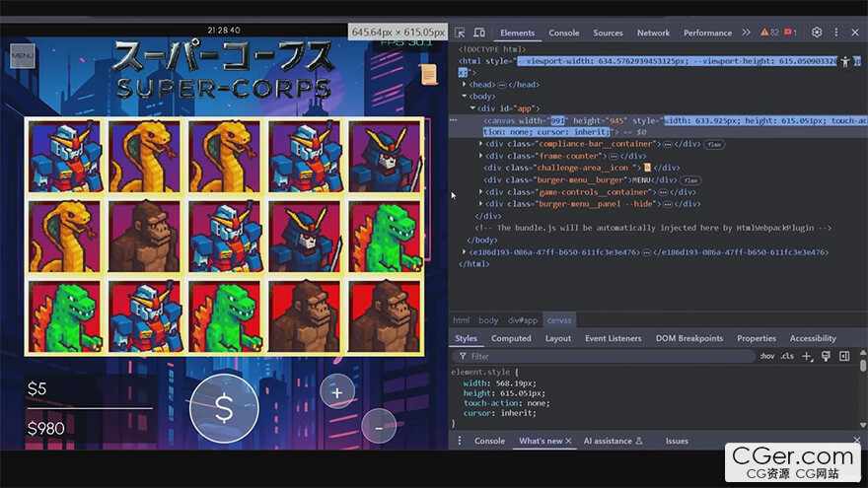
Task: Switch to the Network tab
Action: pos(653,33)
